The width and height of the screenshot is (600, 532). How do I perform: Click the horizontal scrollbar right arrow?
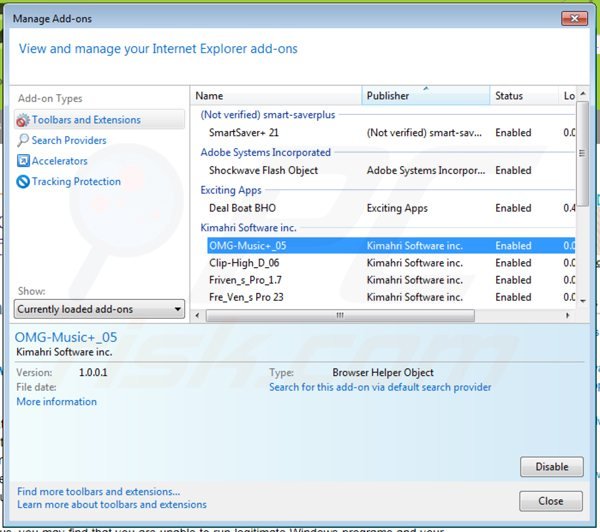coord(567,316)
